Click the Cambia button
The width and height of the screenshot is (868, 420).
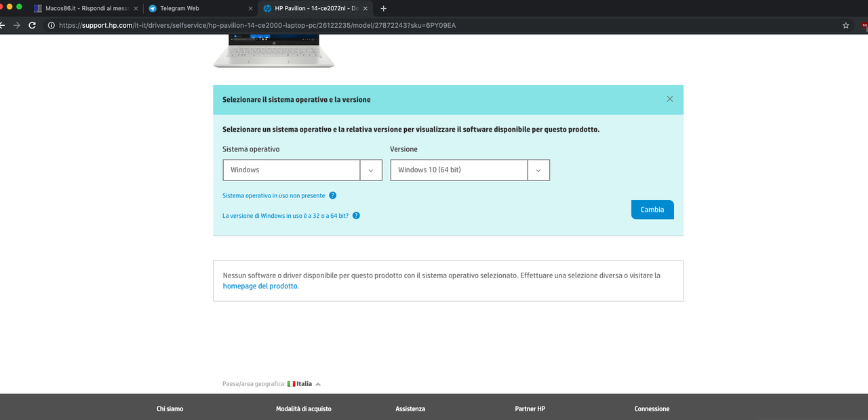click(652, 210)
